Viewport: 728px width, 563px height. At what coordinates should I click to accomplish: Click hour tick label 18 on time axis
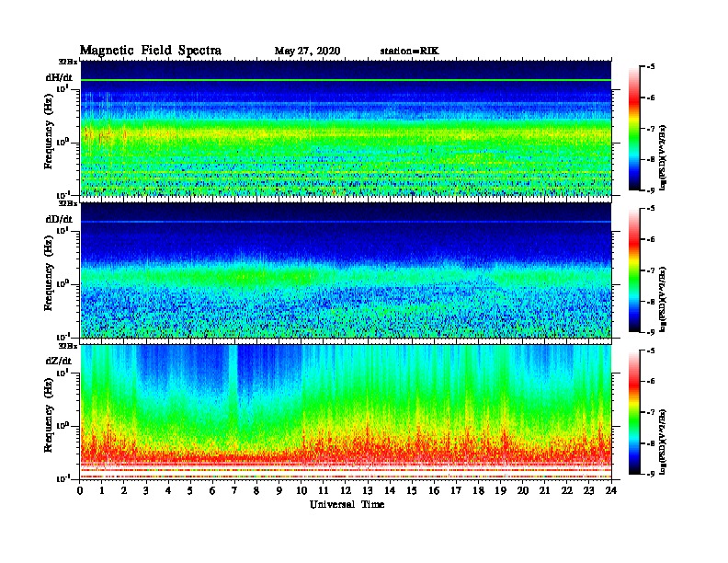click(478, 490)
